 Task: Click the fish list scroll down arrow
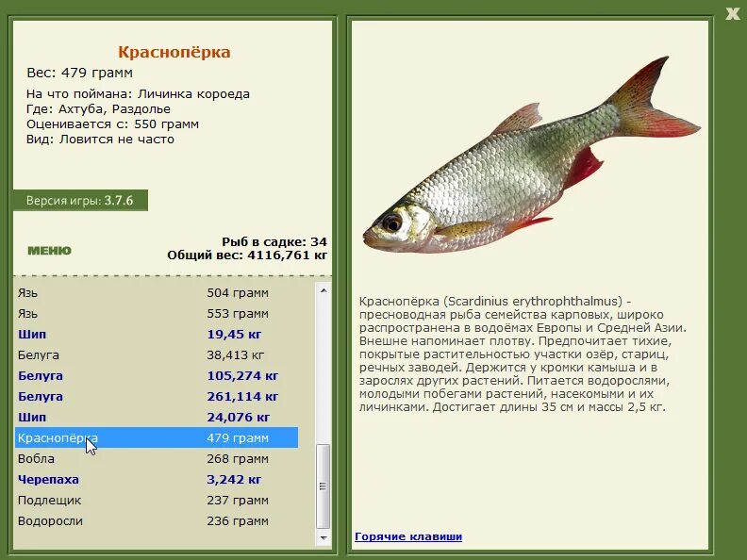coord(324,538)
